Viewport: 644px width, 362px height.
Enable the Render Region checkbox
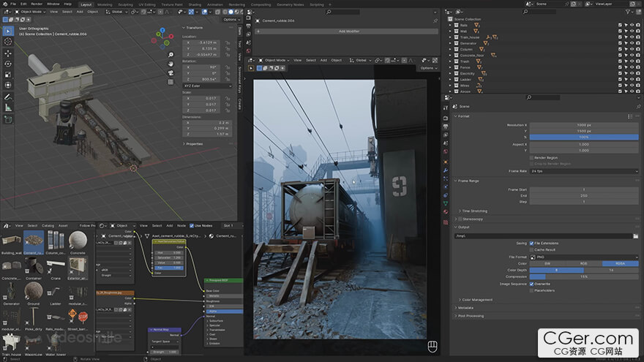[x=532, y=157]
